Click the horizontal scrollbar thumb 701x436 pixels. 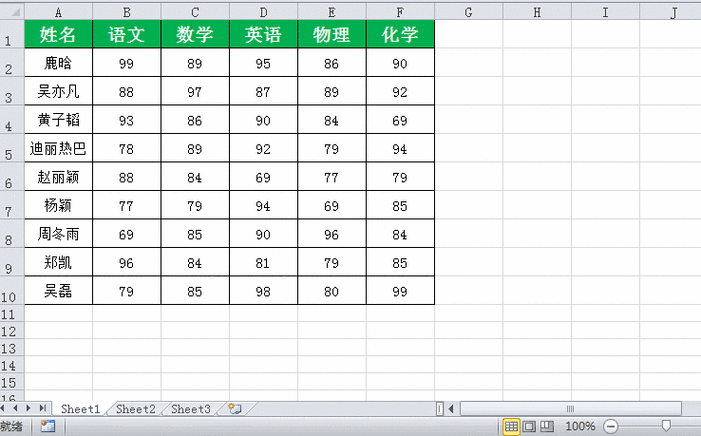[x=570, y=409]
